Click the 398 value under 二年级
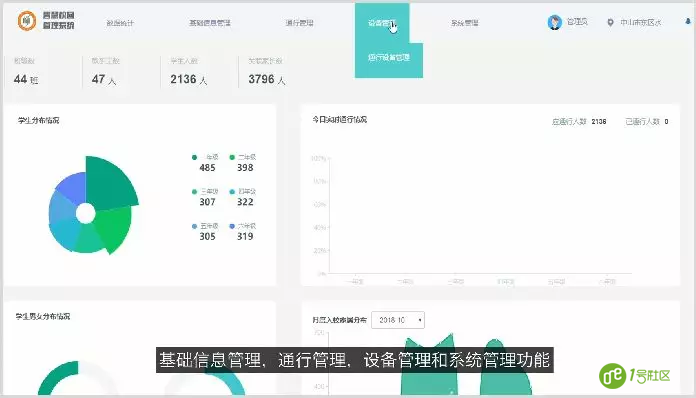Screen dimensions: 696x398 pyautogui.click(x=245, y=168)
